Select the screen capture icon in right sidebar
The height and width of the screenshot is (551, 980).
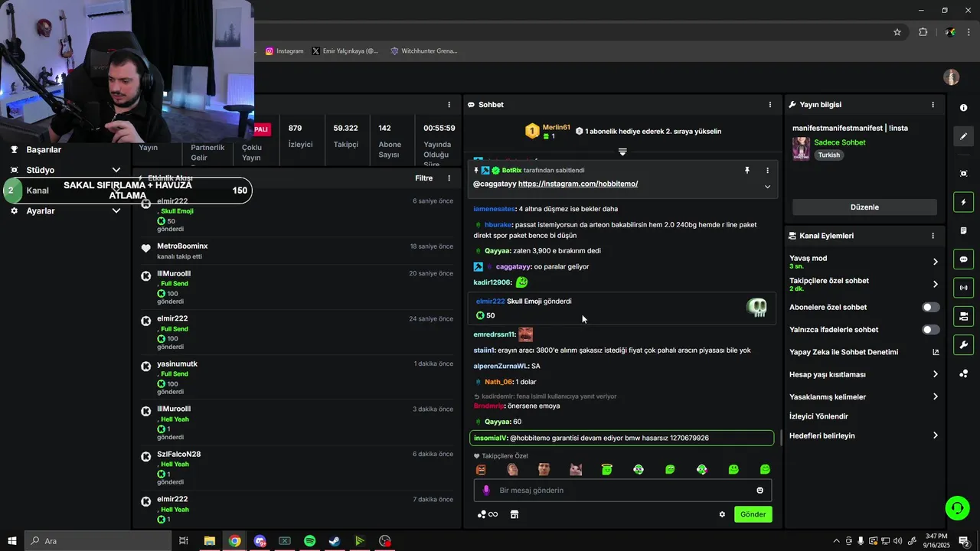[x=963, y=174]
